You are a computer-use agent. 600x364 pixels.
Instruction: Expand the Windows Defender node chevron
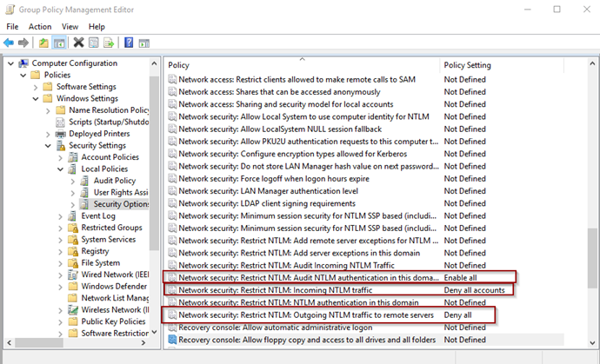60,287
